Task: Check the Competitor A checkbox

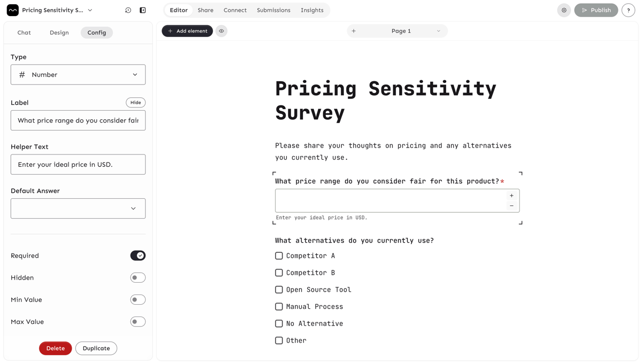Action: click(279, 256)
